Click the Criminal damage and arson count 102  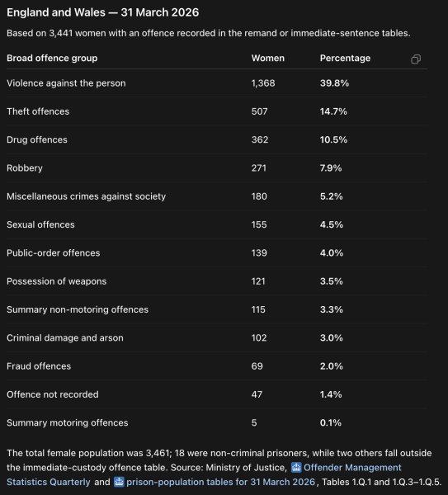pos(259,337)
